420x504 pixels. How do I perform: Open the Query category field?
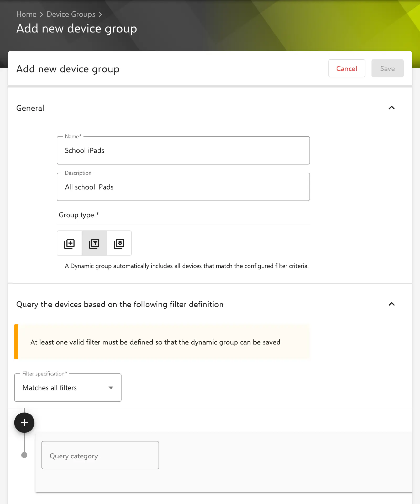click(100, 455)
